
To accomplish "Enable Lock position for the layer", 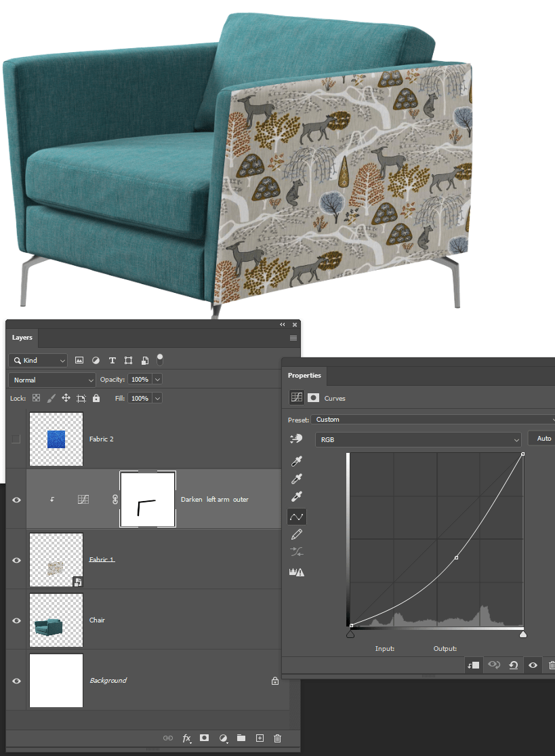I will (66, 398).
